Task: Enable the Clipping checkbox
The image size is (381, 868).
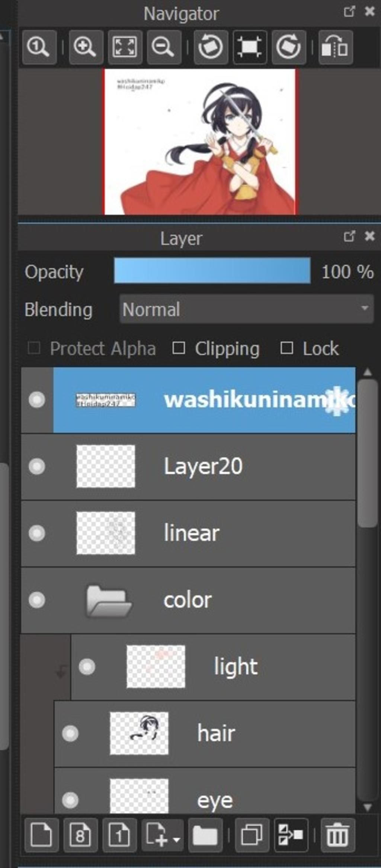Action: click(179, 348)
